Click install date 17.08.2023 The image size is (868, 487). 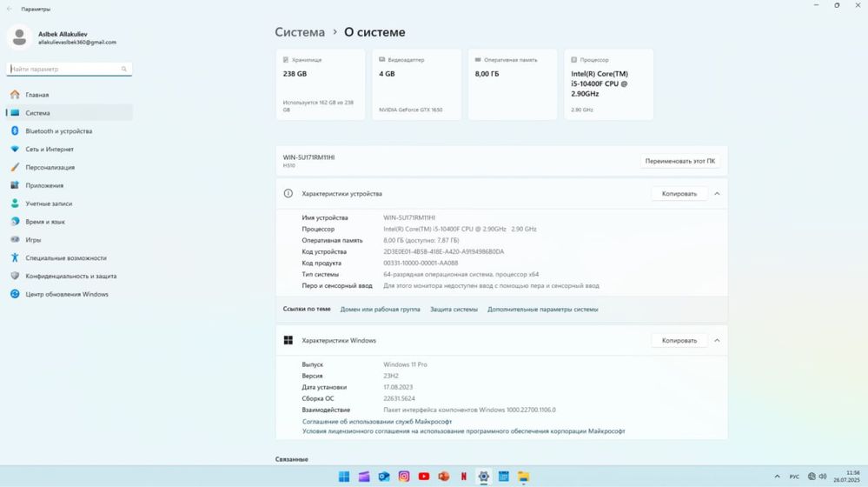coord(398,387)
